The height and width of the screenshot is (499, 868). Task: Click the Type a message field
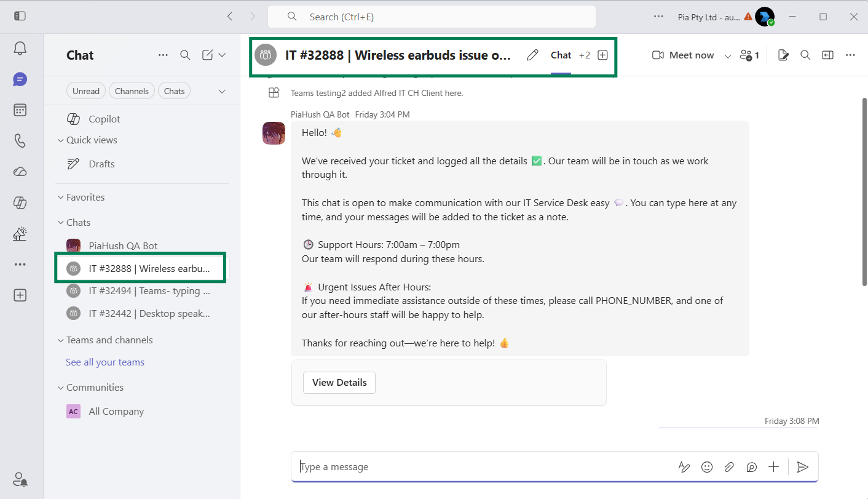[486, 467]
